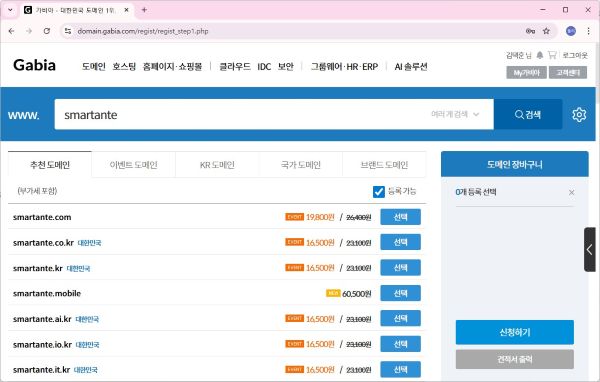Click the 검색 search button
The image size is (600, 382).
528,114
